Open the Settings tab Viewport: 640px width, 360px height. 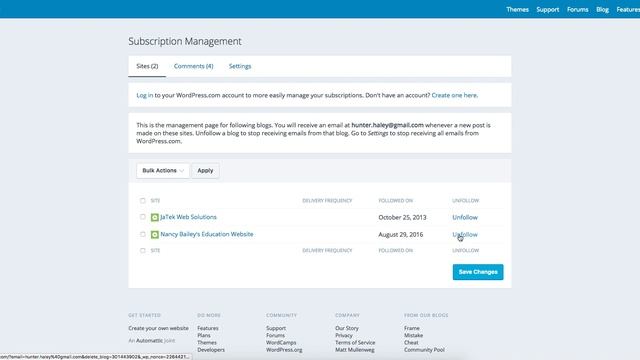(240, 66)
